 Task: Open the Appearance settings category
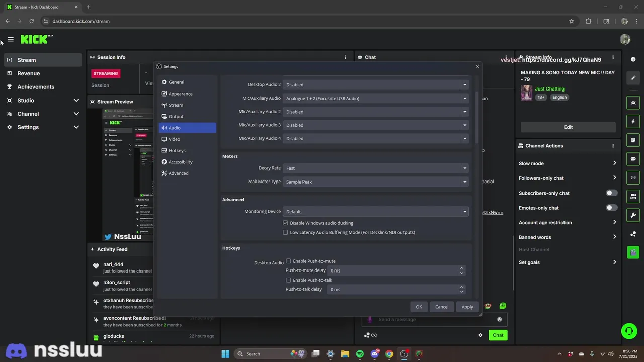point(187,94)
